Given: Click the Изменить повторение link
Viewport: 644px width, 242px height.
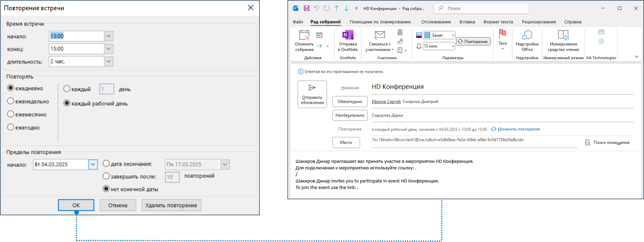Looking at the screenshot, I should tap(518, 129).
